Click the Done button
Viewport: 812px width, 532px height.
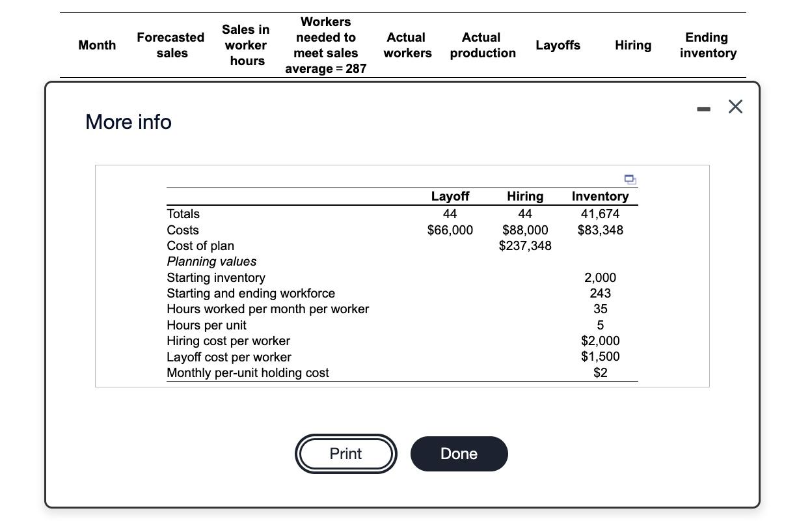[x=459, y=454]
